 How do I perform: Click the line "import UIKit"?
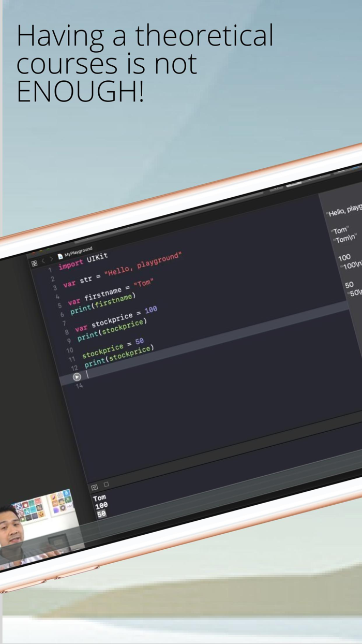[x=83, y=261]
